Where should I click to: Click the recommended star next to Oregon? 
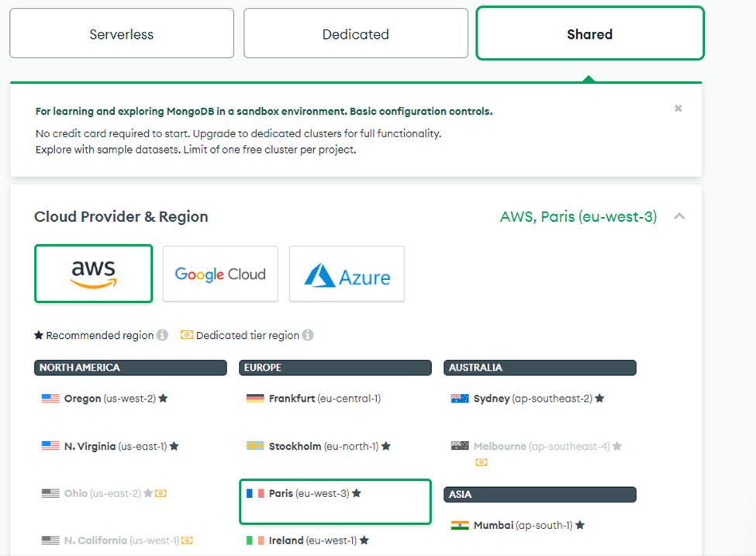point(163,399)
